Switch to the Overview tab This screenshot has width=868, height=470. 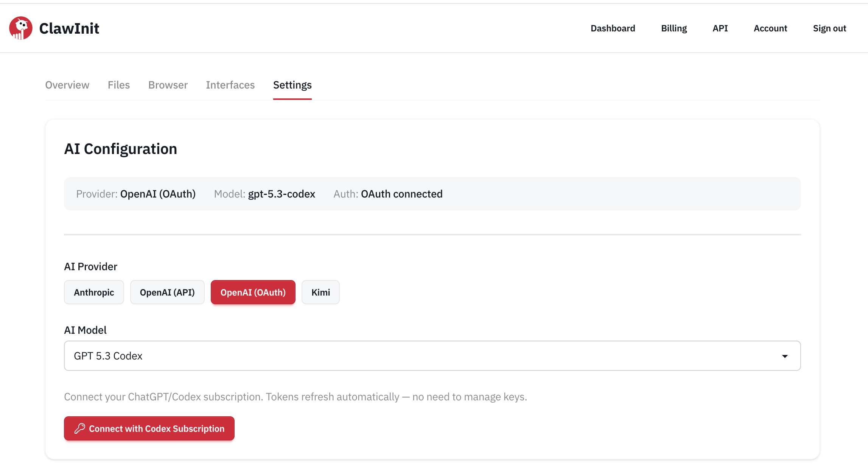click(67, 85)
